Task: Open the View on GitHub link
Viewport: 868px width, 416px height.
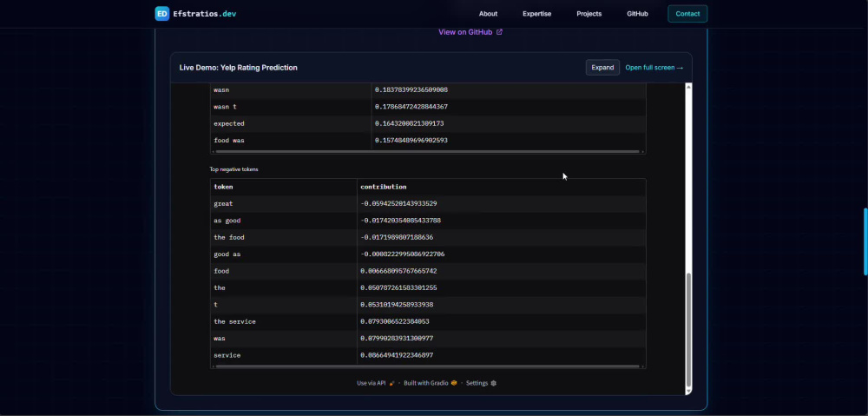Action: (470, 32)
